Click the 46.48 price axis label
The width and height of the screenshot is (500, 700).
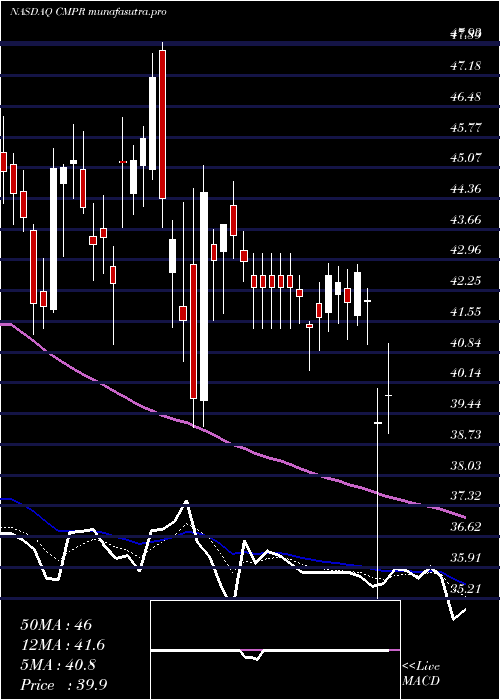coord(466,96)
